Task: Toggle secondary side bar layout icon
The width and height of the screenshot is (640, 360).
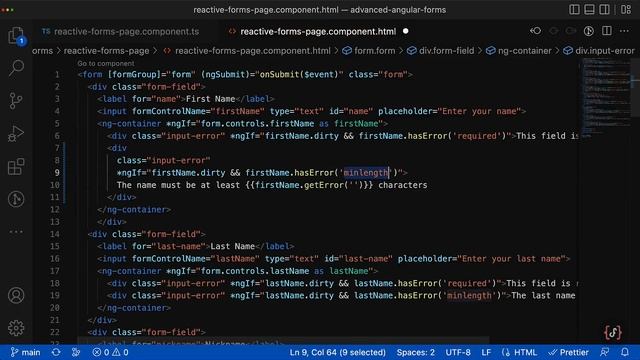Action: 604,9
